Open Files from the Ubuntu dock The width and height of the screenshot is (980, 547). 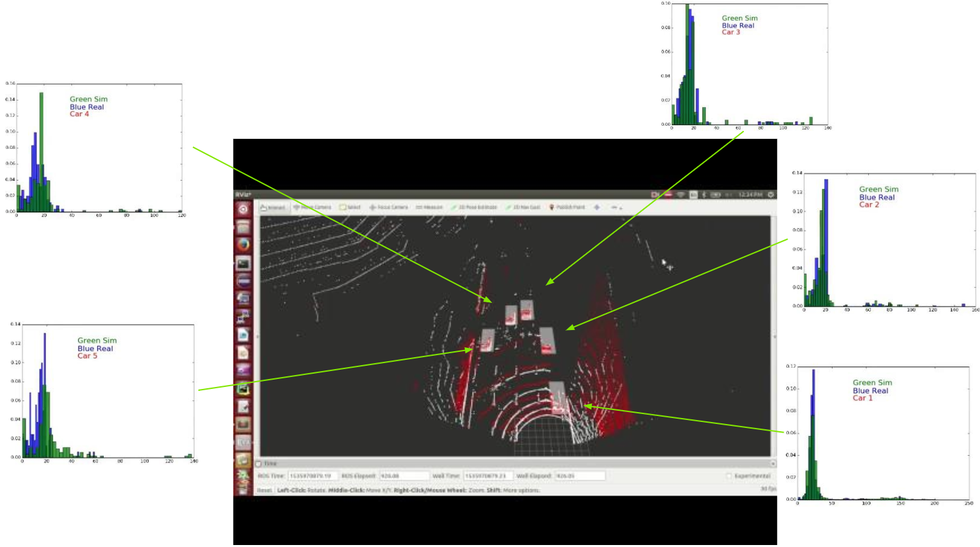click(243, 227)
